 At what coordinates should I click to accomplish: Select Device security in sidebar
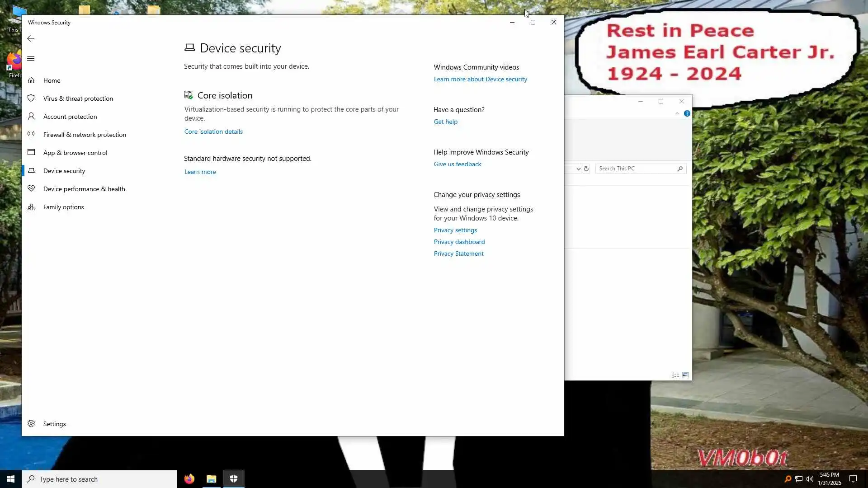[x=64, y=171]
